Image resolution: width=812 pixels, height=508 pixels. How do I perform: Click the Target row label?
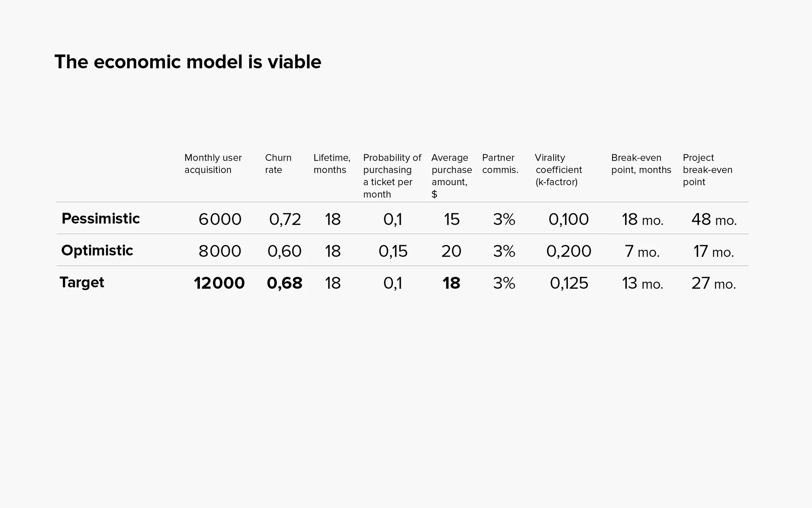pyautogui.click(x=82, y=282)
